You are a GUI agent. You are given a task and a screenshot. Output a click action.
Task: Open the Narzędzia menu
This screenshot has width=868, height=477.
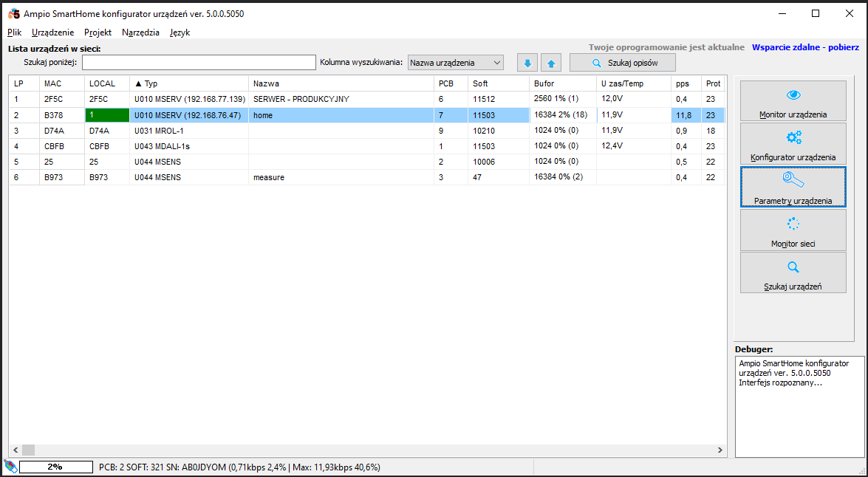[x=140, y=32]
